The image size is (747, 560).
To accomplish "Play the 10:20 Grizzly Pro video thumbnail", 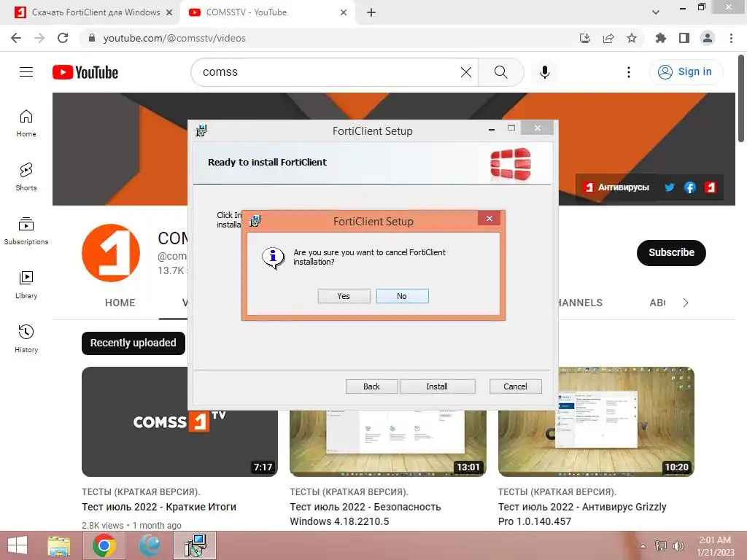I will (x=595, y=421).
